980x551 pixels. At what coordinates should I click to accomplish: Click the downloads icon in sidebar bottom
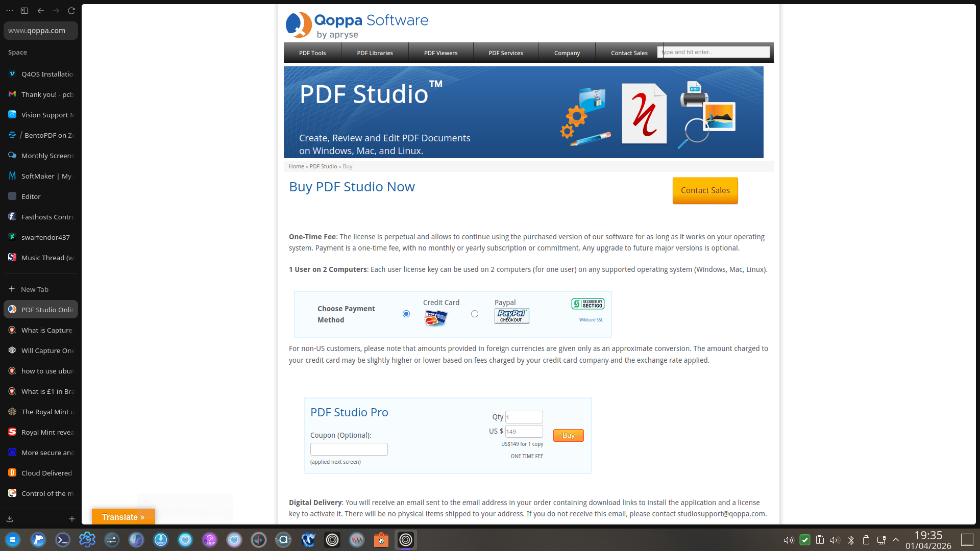(x=10, y=519)
